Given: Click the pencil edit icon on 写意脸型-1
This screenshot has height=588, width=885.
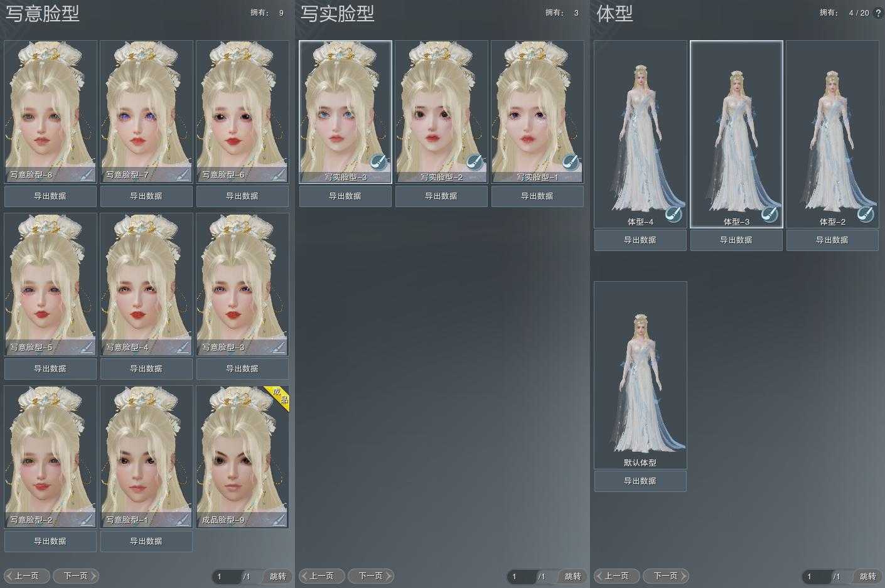Looking at the screenshot, I should coord(183,519).
